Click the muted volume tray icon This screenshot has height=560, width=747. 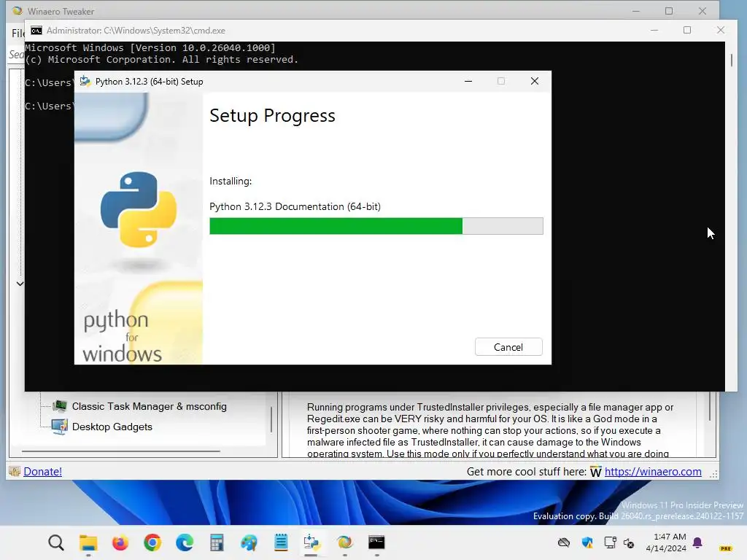point(629,542)
